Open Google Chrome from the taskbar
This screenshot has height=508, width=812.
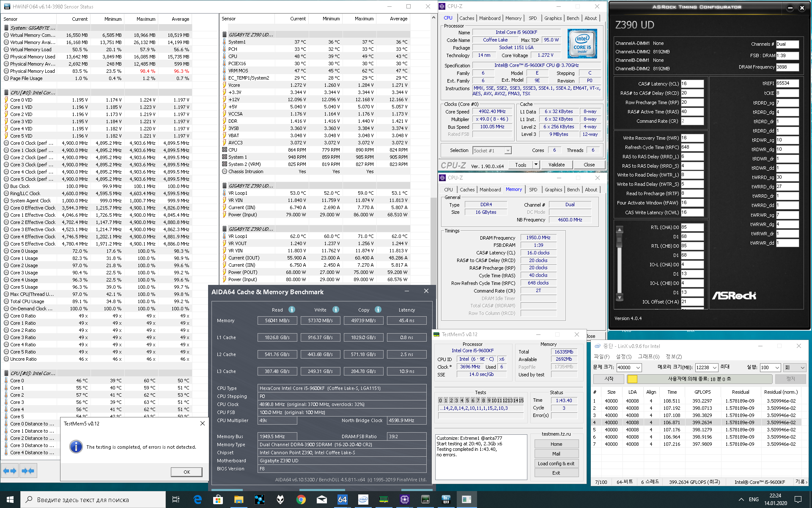point(301,500)
